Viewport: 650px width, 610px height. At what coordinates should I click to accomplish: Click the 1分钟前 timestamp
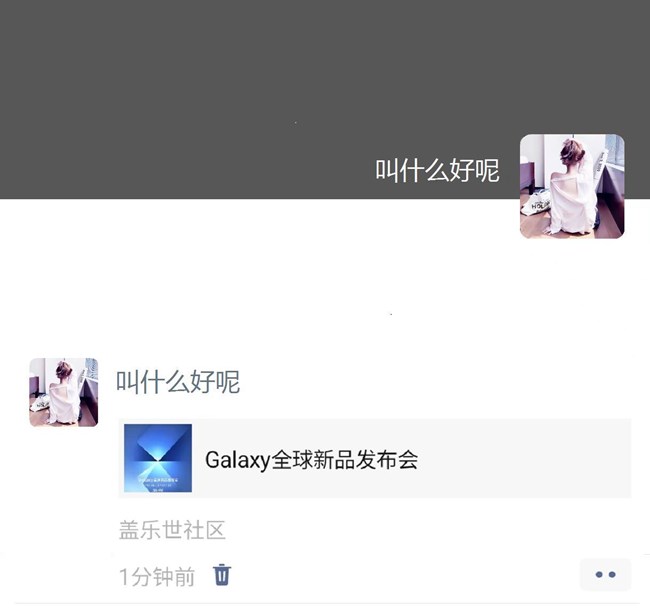click(x=157, y=576)
